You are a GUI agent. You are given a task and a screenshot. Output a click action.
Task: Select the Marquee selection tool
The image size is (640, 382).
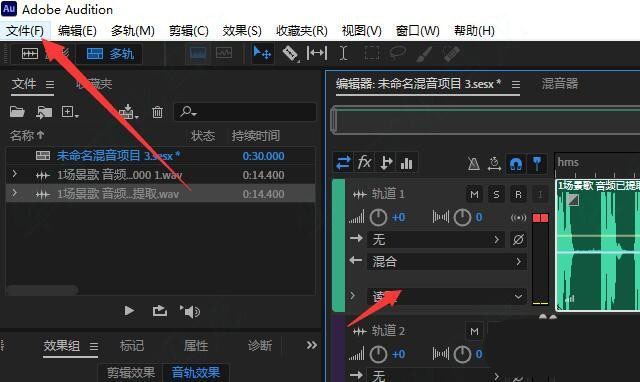click(371, 53)
